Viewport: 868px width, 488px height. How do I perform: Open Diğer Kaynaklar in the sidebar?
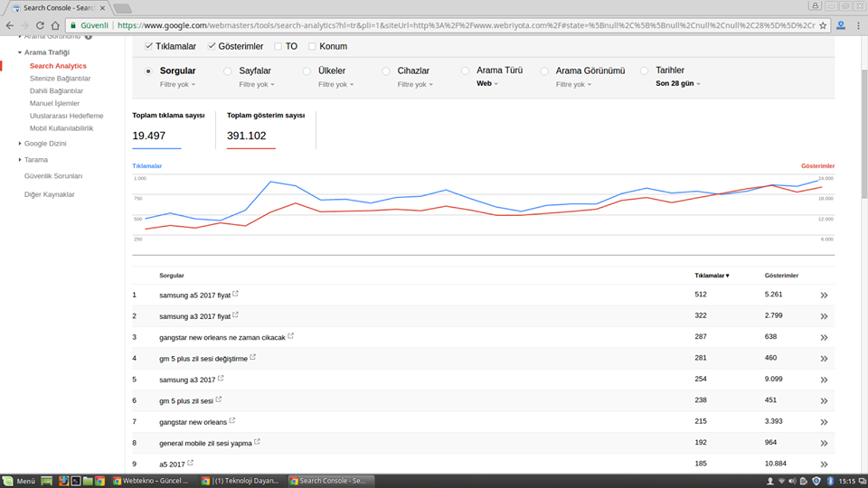click(x=49, y=195)
